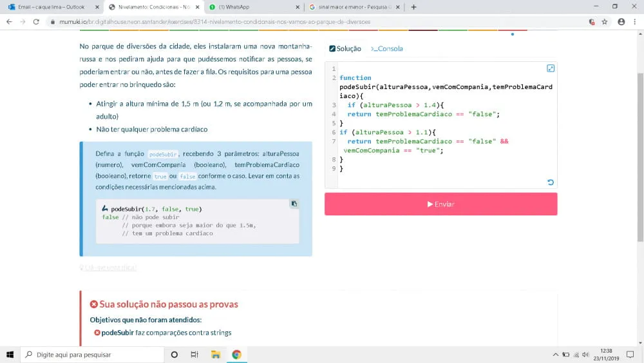Reload the current browser page

pyautogui.click(x=36, y=21)
